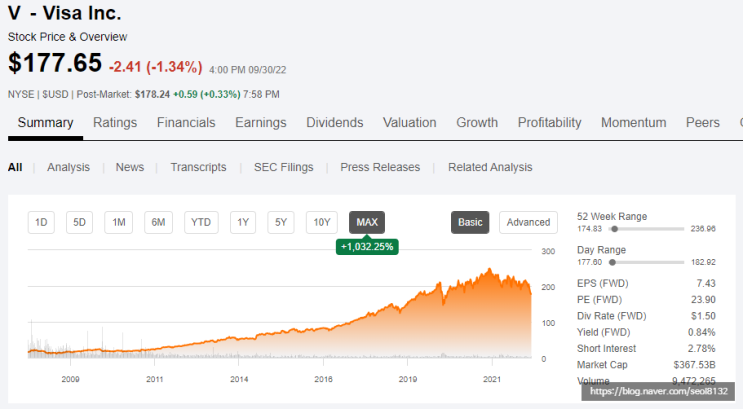
Task: Set chart range to 5D
Action: tap(79, 222)
